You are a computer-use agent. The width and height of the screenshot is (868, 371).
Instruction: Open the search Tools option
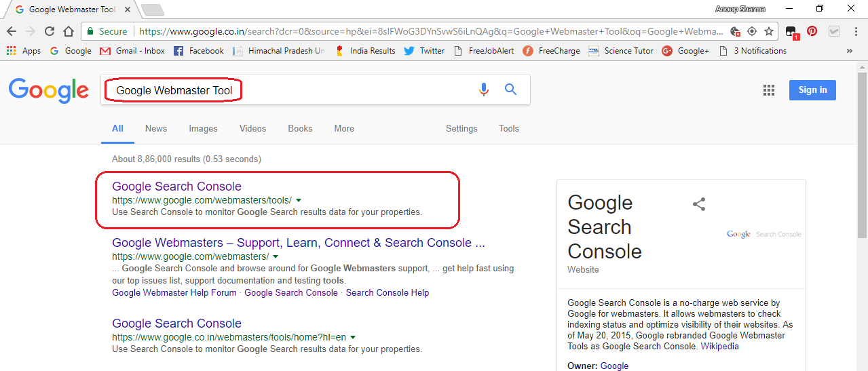509,128
